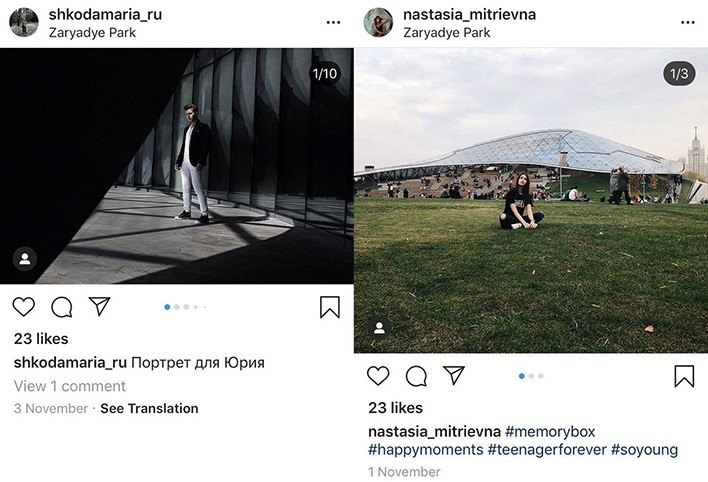Click See Translation under the caption
708x482 pixels.
[149, 408]
